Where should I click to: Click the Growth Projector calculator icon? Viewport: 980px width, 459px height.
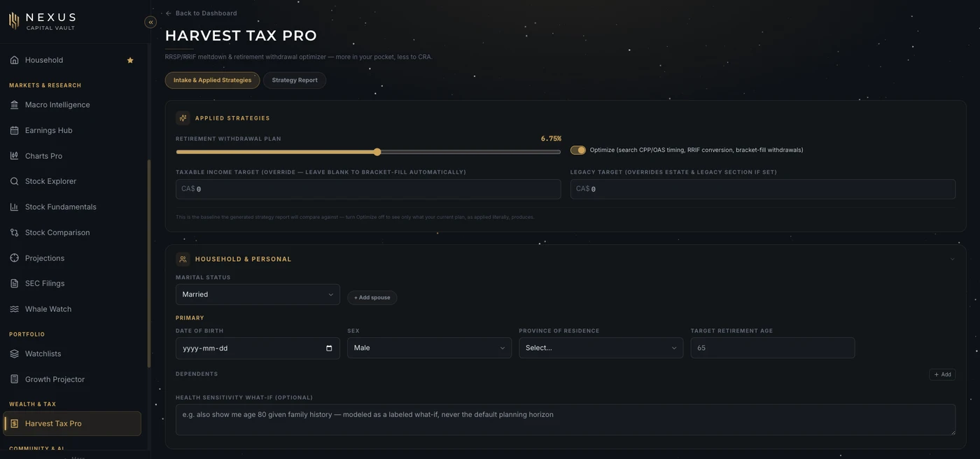tap(14, 379)
